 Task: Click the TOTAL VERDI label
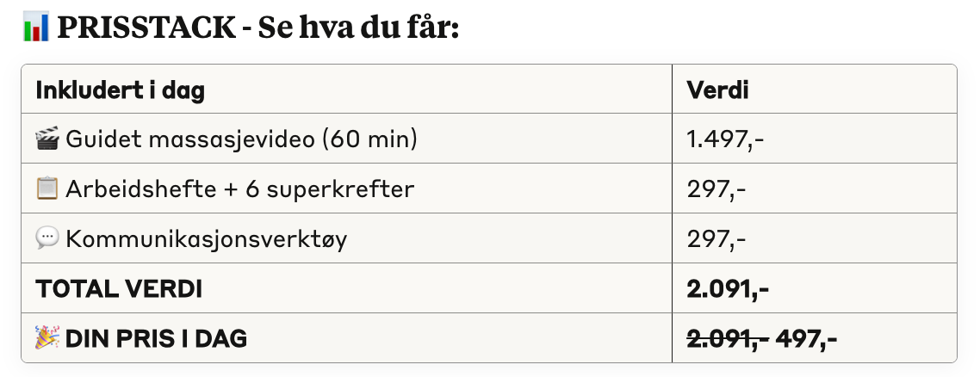pos(119,288)
